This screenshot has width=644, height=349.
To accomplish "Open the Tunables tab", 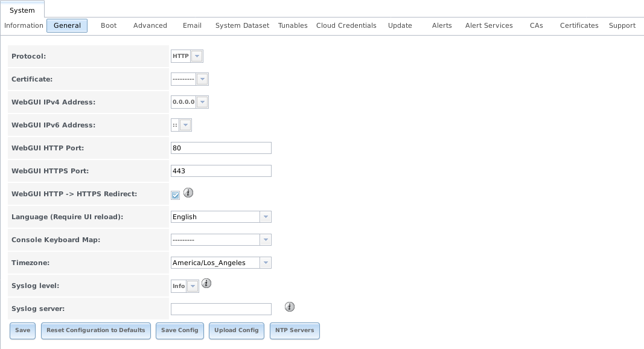I will (293, 25).
